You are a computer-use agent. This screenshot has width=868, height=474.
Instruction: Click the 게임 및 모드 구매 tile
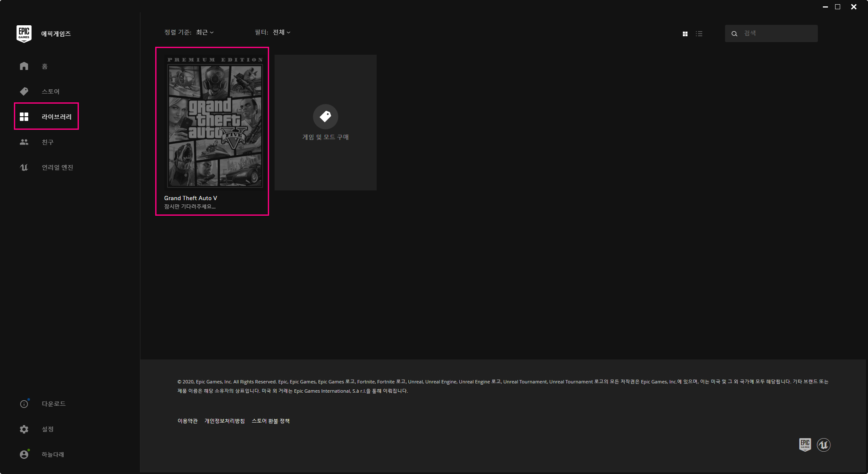click(325, 123)
